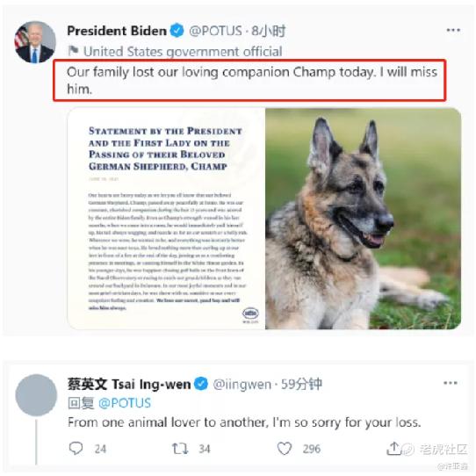View the German Shepherd photo
This screenshot has height=476, width=476.
coord(363,219)
